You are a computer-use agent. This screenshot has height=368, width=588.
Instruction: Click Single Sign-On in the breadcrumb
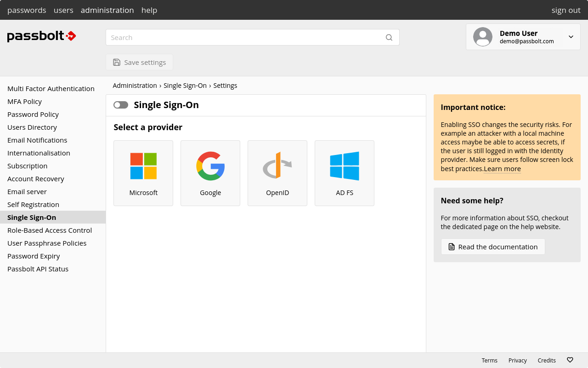[185, 86]
